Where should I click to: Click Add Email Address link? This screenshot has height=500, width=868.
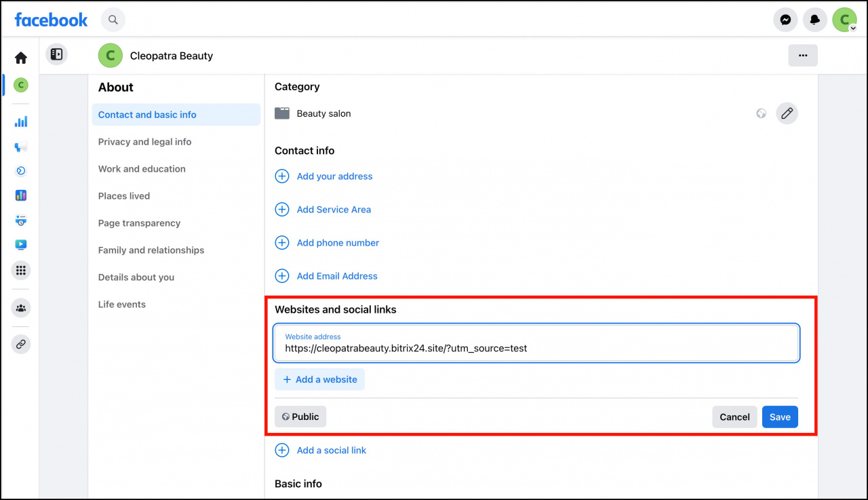click(x=337, y=276)
